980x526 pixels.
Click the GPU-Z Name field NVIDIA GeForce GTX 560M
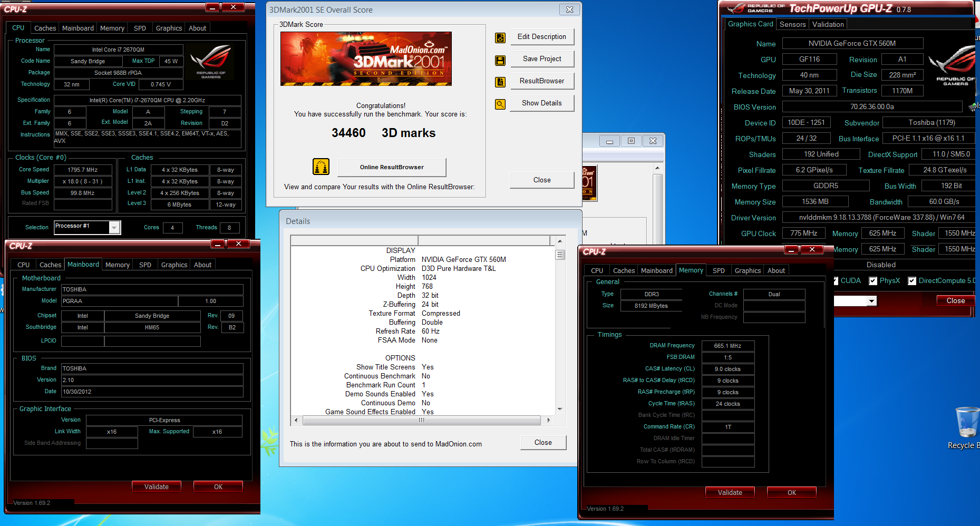[x=852, y=43]
